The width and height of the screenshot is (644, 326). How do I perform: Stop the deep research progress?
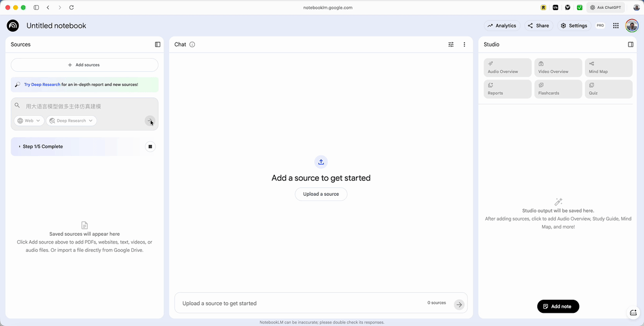150,146
